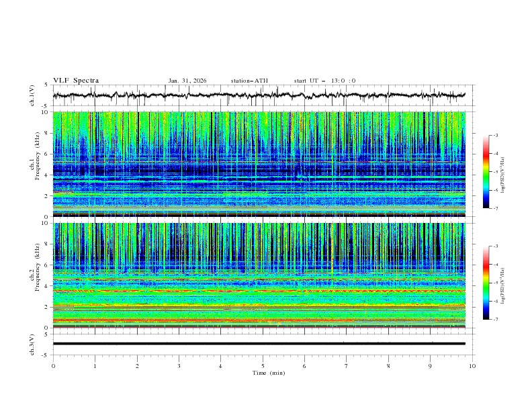This screenshot has width=532, height=411.
Task: Click the ch.1 spectrogram image panel
Action: coord(259,164)
